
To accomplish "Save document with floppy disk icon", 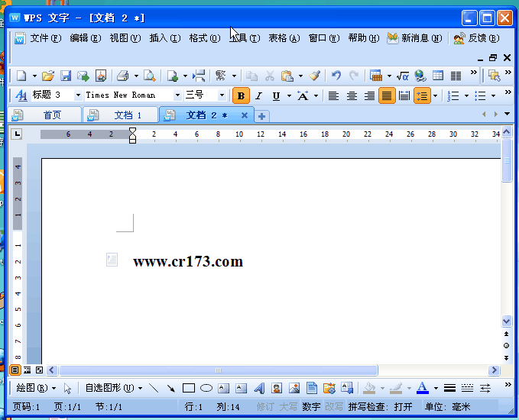I will (x=66, y=76).
